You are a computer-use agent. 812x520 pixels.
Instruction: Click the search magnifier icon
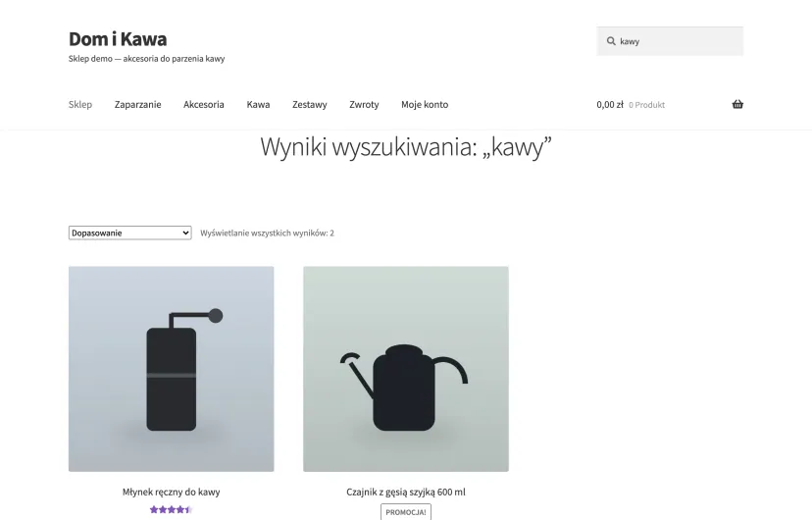coord(611,41)
